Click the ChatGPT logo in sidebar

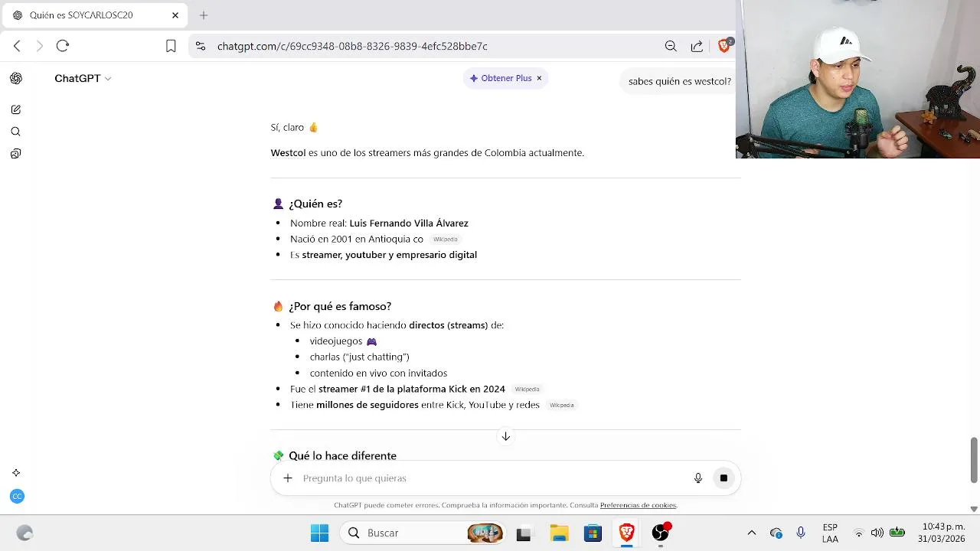(x=16, y=78)
